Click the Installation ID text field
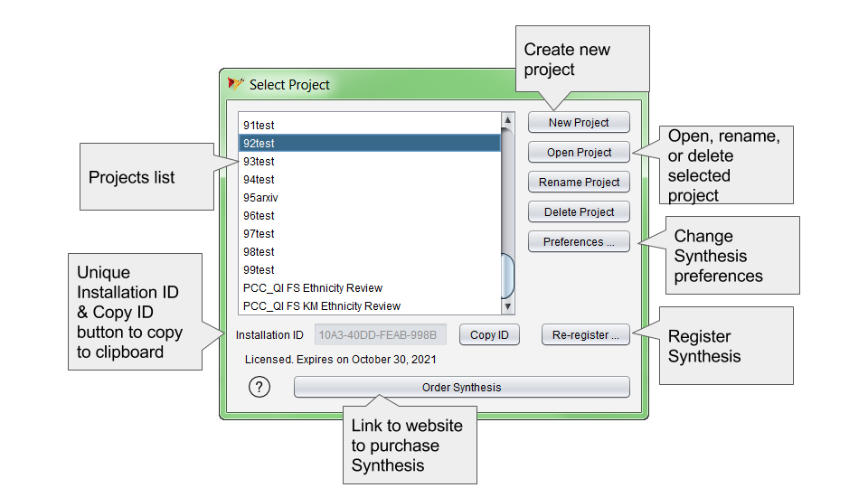The height and width of the screenshot is (488, 868). click(381, 335)
